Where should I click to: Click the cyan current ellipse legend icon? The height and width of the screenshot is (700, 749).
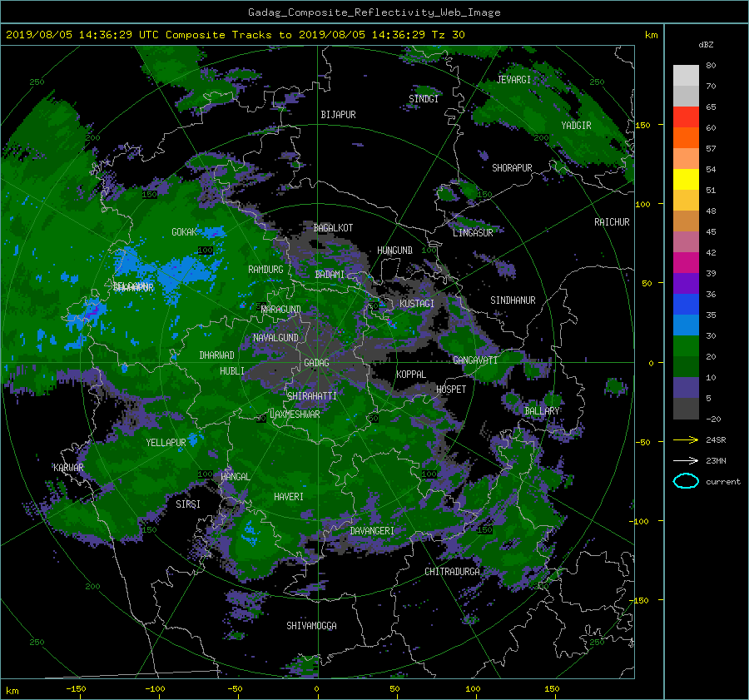pyautogui.click(x=686, y=481)
